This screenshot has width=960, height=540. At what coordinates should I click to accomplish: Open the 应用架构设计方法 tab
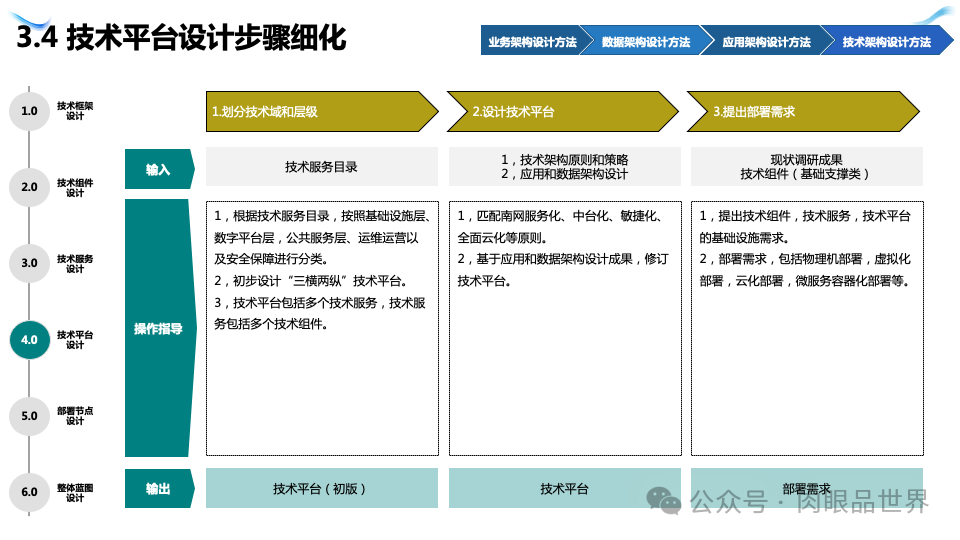pos(766,41)
